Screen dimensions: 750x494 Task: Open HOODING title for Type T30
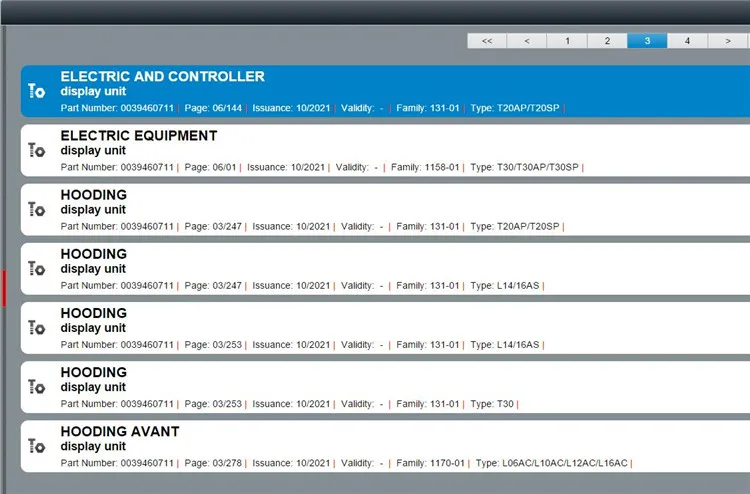click(94, 372)
